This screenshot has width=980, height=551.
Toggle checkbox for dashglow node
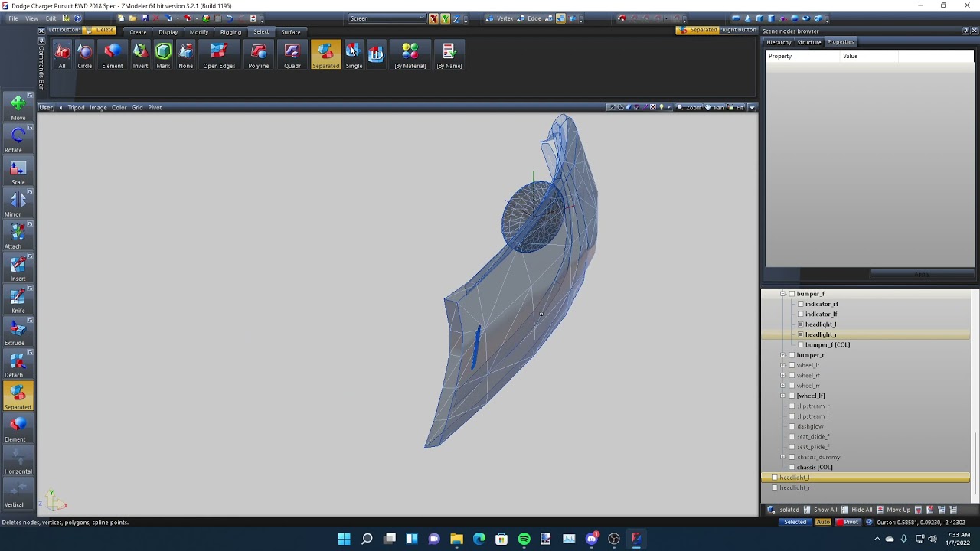point(792,426)
